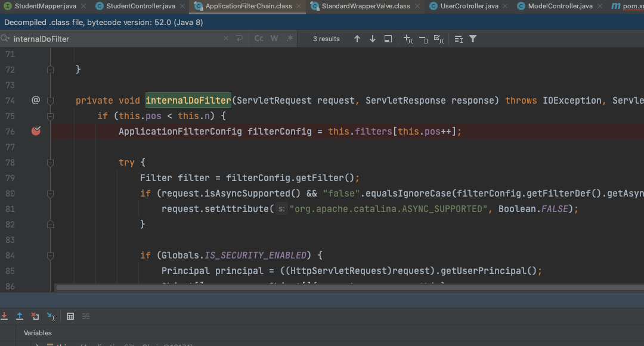Screen dimensions: 644x346
Task: Toggle multiple-line search mode icon
Action: point(459,39)
